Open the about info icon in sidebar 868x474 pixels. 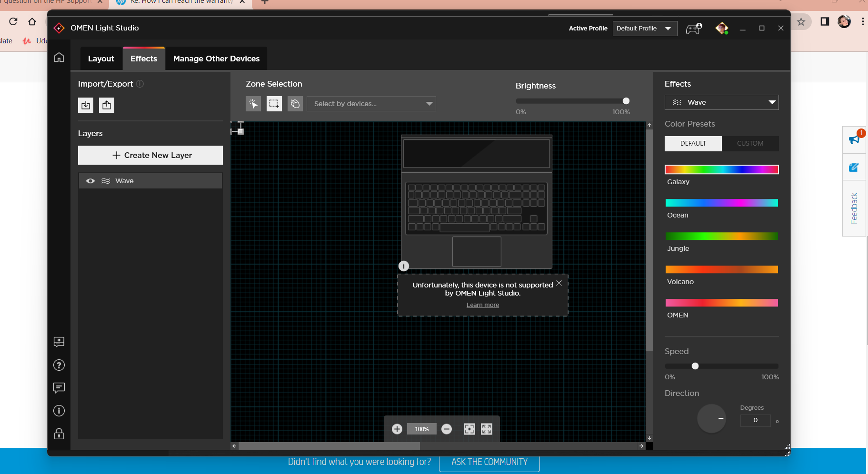pyautogui.click(x=59, y=411)
